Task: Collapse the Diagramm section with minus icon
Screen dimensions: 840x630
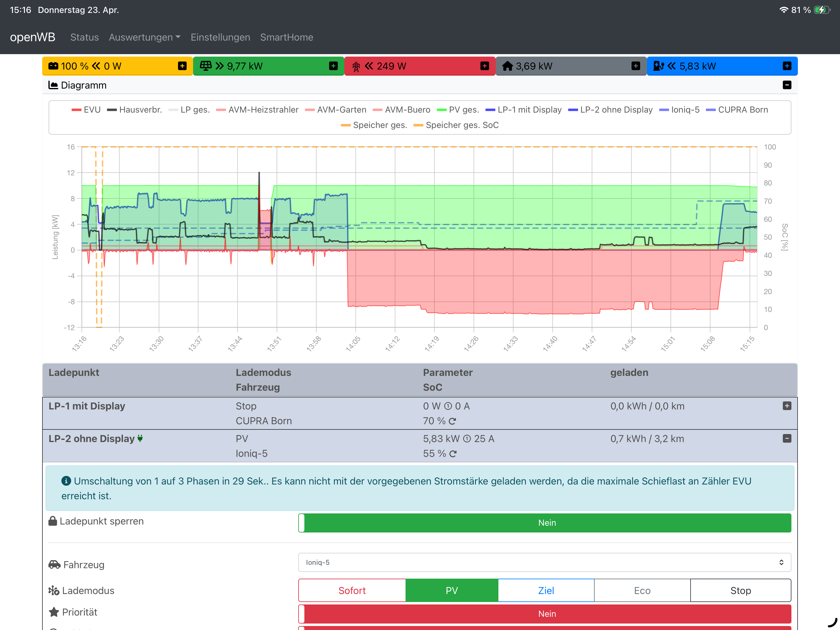Action: 787,85
